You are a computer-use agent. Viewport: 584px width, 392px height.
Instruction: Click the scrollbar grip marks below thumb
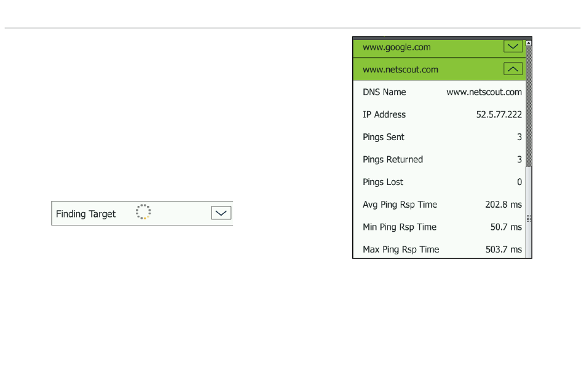(529, 219)
